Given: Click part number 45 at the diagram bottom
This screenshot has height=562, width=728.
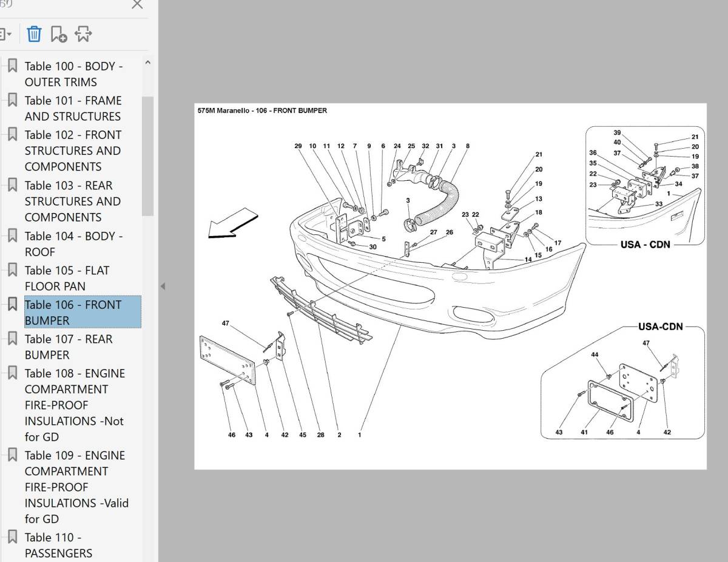Looking at the screenshot, I should (303, 435).
